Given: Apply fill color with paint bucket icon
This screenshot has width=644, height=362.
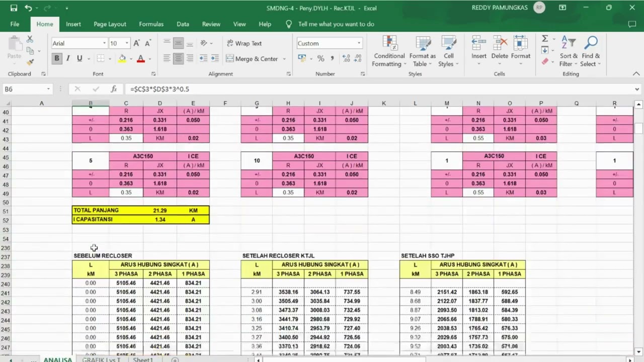Looking at the screenshot, I should [x=122, y=58].
